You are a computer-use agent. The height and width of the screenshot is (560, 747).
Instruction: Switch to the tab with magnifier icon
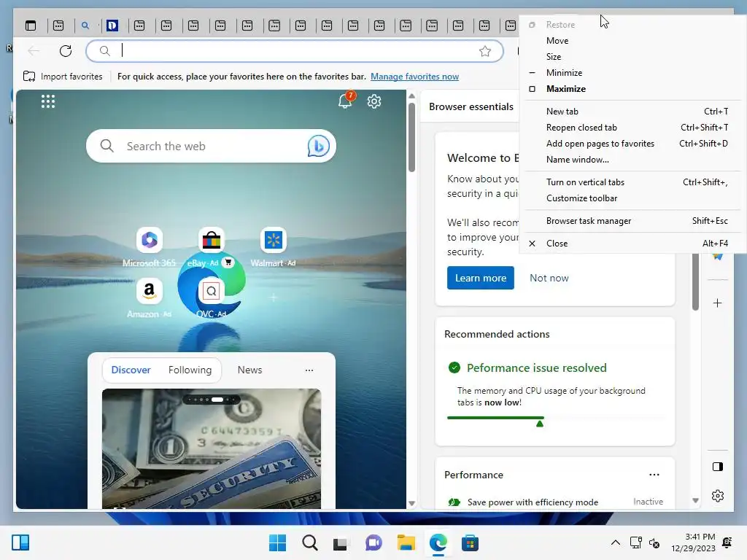[x=85, y=26]
